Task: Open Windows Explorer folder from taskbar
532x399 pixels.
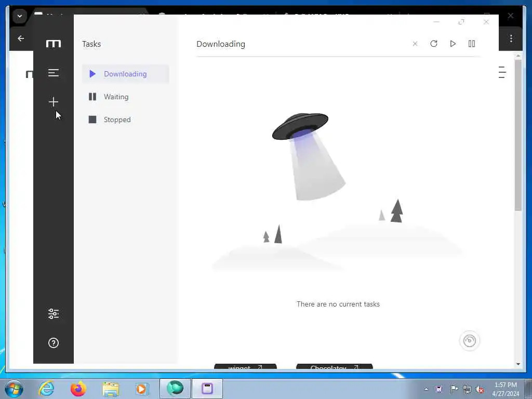Action: [x=111, y=389]
